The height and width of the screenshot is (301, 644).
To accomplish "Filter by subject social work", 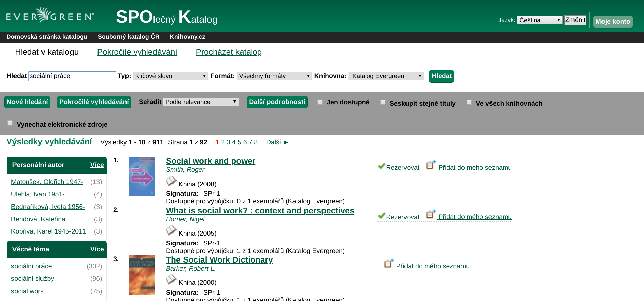I will [27, 291].
